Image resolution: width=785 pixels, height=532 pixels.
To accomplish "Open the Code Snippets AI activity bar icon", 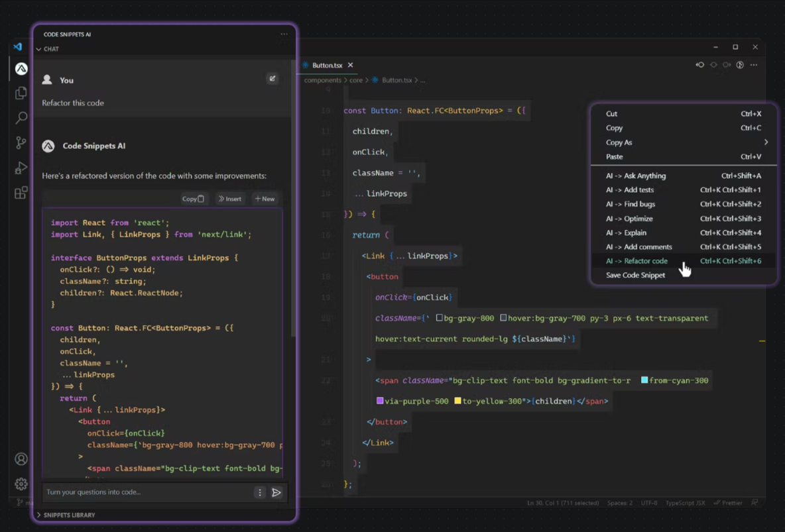I will tap(21, 68).
